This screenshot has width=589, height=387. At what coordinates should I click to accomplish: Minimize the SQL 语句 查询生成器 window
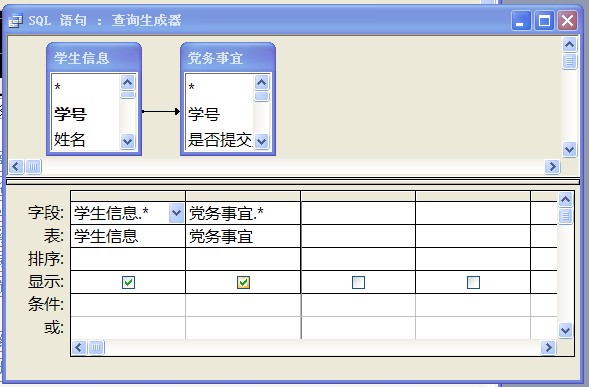click(521, 20)
